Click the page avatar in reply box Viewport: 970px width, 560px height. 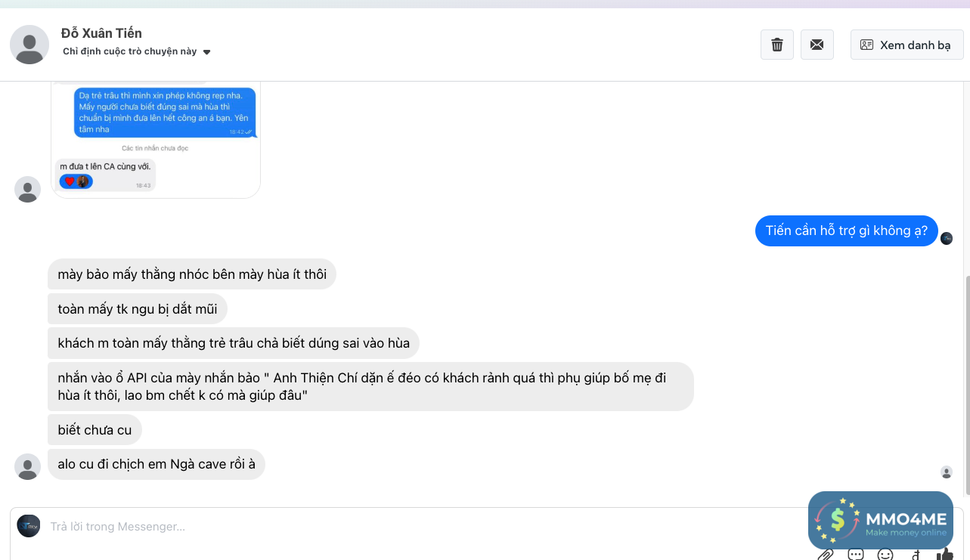29,526
